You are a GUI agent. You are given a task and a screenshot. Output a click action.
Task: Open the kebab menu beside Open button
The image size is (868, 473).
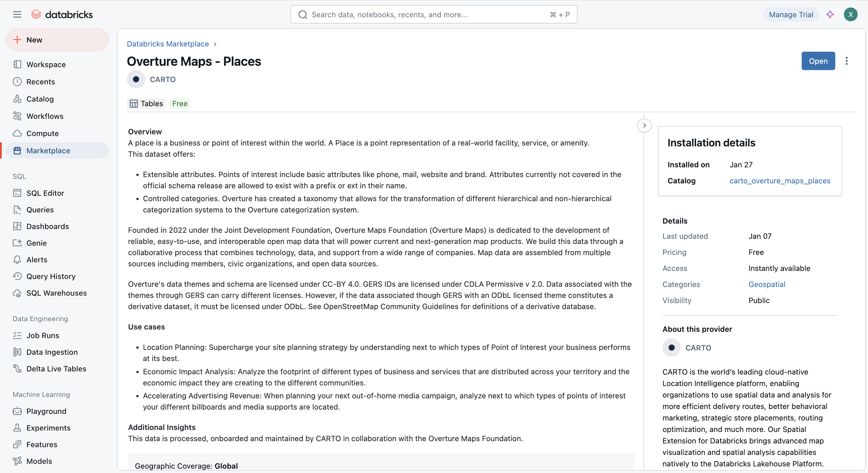846,61
